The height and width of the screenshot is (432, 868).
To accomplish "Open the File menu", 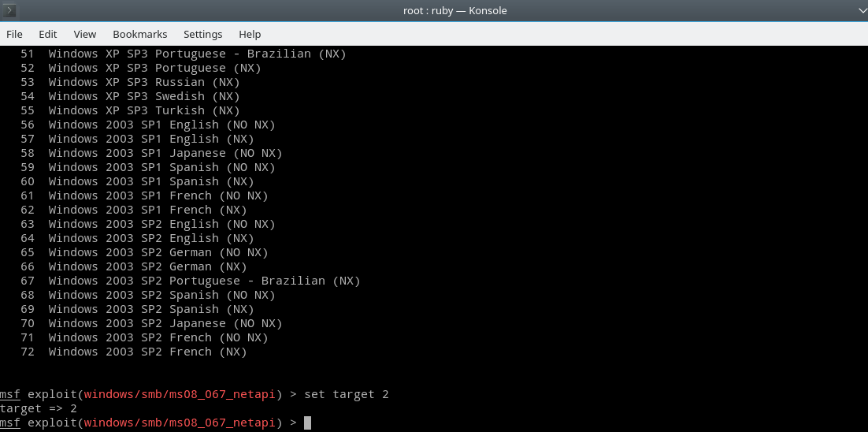I will (x=14, y=35).
